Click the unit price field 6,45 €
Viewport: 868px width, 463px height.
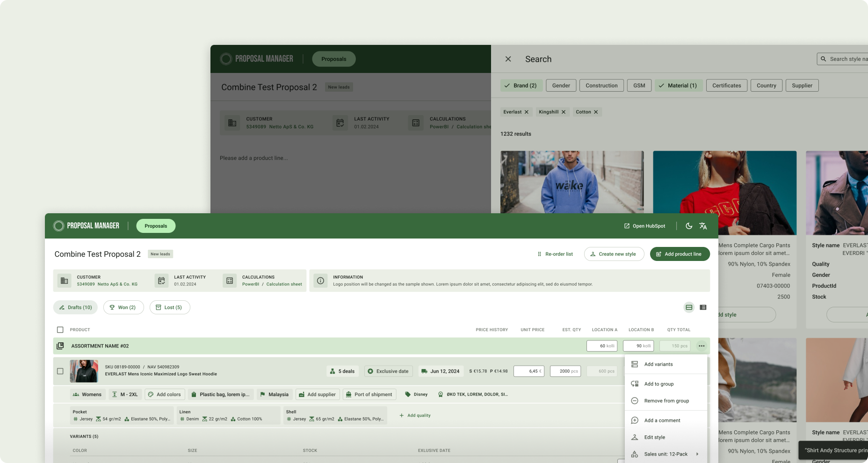pos(529,371)
